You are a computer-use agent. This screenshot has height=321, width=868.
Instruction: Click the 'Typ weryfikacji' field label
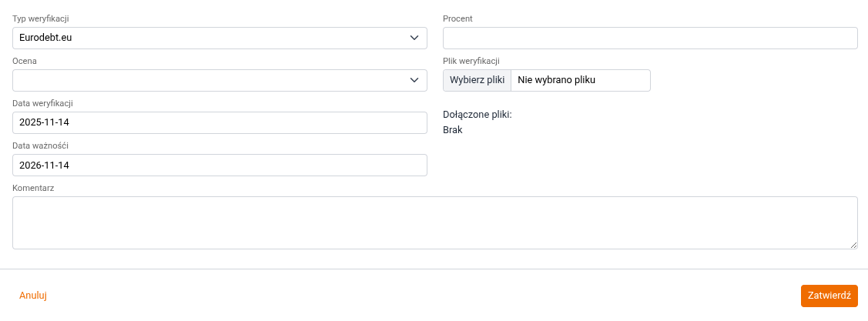click(45, 18)
